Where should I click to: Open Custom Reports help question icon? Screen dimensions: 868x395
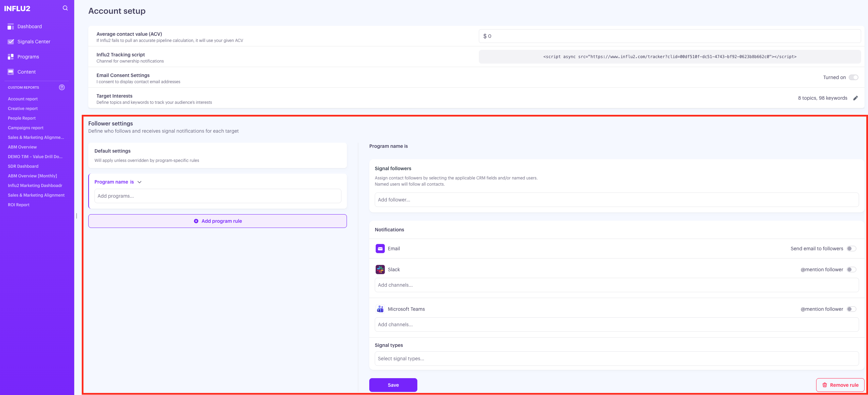pos(62,87)
